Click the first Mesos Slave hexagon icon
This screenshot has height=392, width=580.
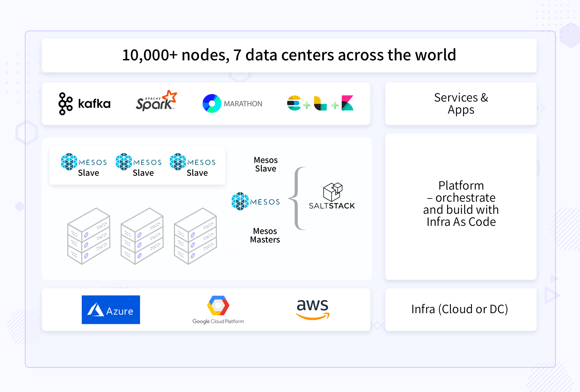tap(69, 162)
